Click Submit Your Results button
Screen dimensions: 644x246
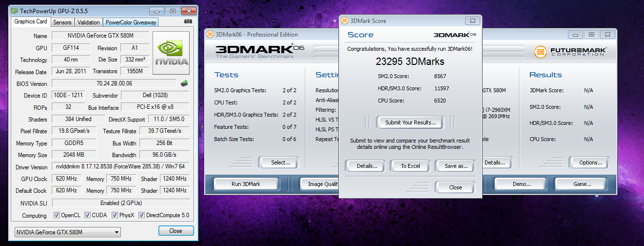coord(410,123)
